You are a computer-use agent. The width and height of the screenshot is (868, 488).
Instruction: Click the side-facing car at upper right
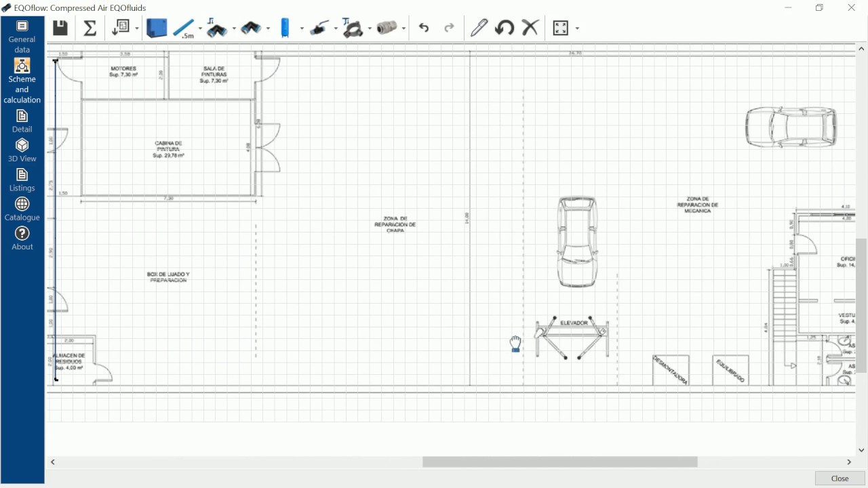(791, 127)
